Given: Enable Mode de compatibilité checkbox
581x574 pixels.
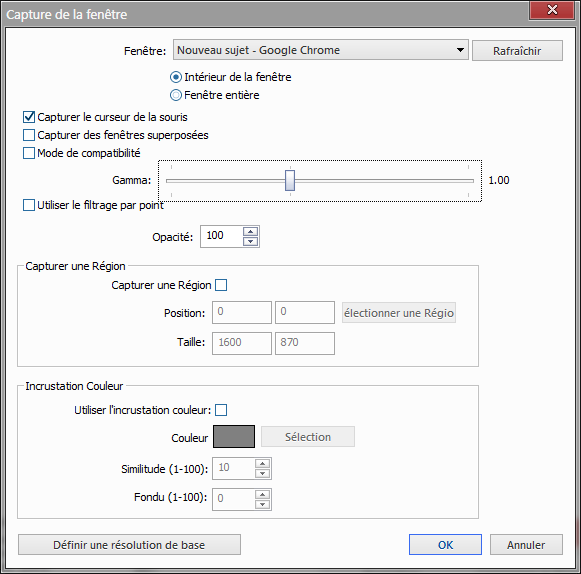Looking at the screenshot, I should (29, 153).
